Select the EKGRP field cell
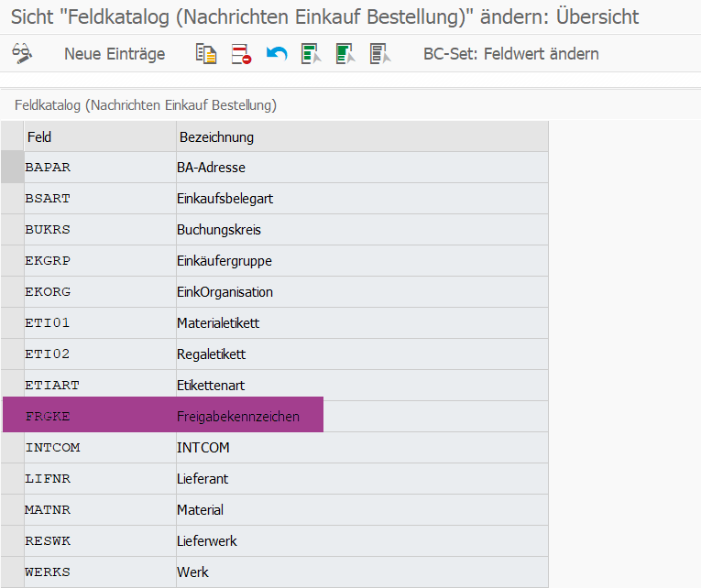701x588 pixels. click(x=100, y=260)
